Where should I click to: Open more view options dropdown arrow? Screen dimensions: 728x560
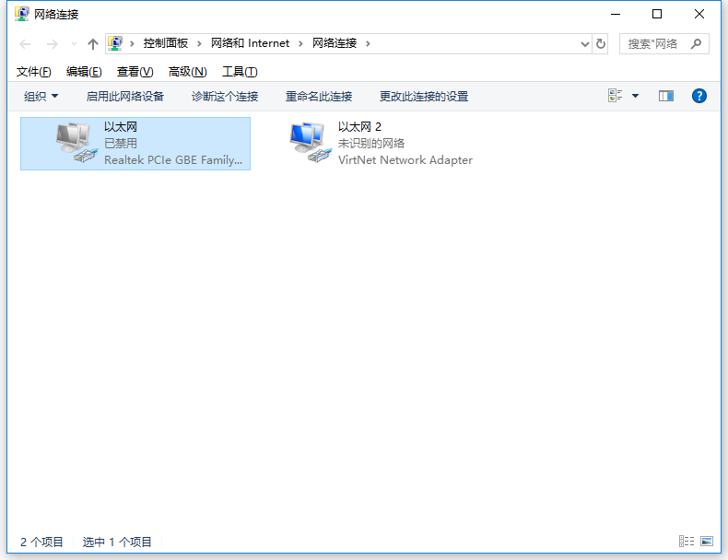[635, 96]
